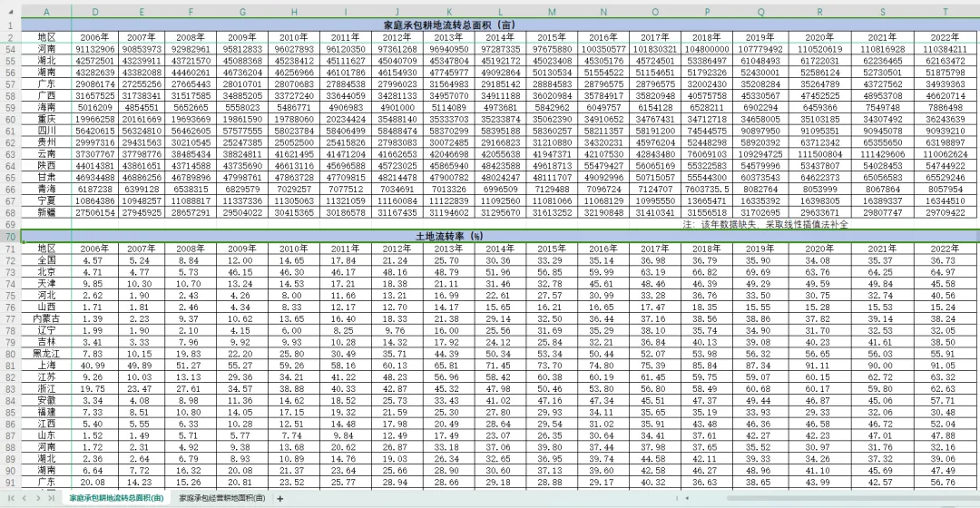Select cell 27506154 in 新疆 row
Image resolution: width=980 pixels, height=508 pixels.
94,212
